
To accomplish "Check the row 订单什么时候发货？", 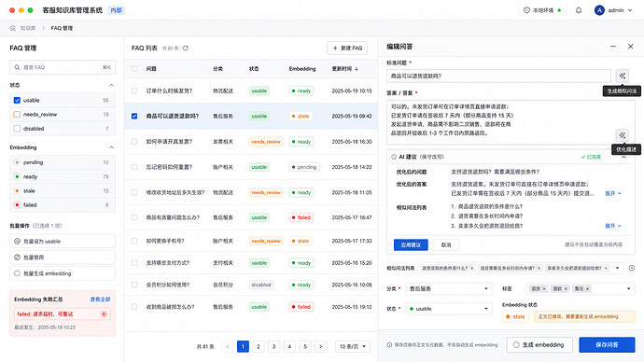I will click(134, 90).
